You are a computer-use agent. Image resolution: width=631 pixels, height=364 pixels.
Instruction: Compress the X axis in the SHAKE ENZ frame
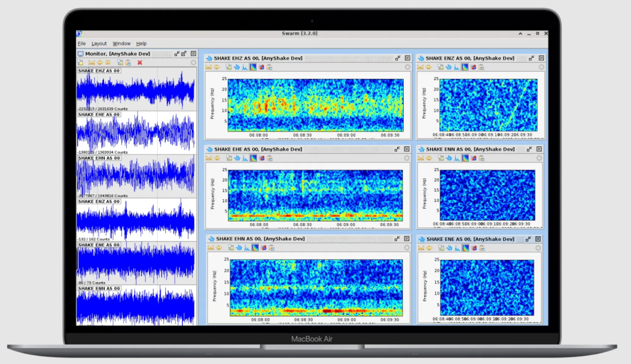point(420,67)
